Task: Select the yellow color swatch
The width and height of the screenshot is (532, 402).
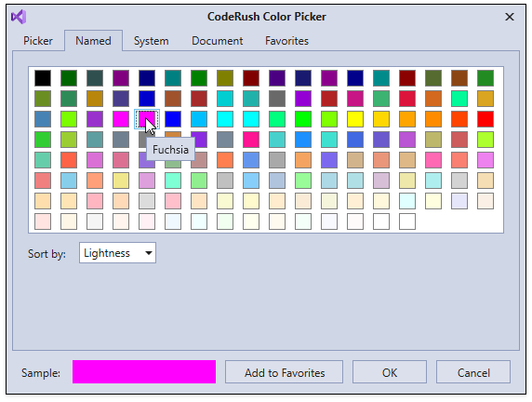Action: click(x=355, y=119)
